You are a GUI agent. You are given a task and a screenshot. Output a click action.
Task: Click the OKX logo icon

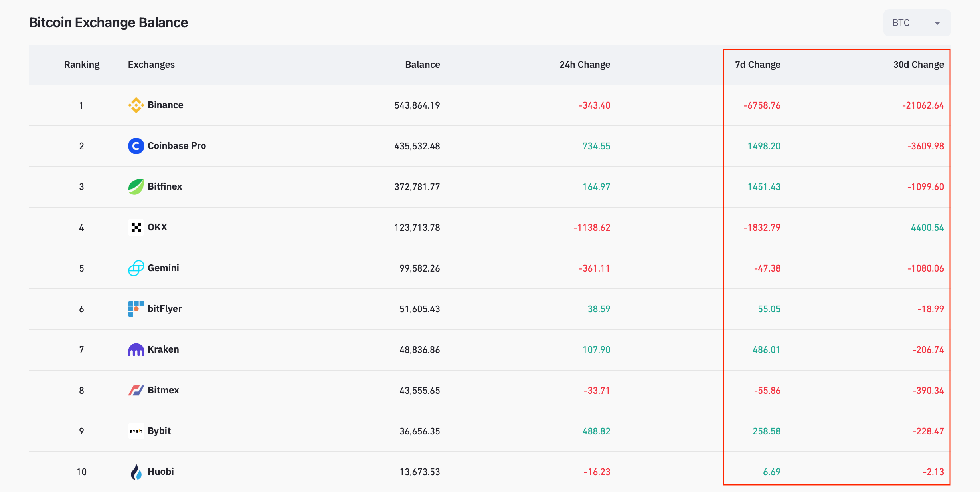[136, 227]
